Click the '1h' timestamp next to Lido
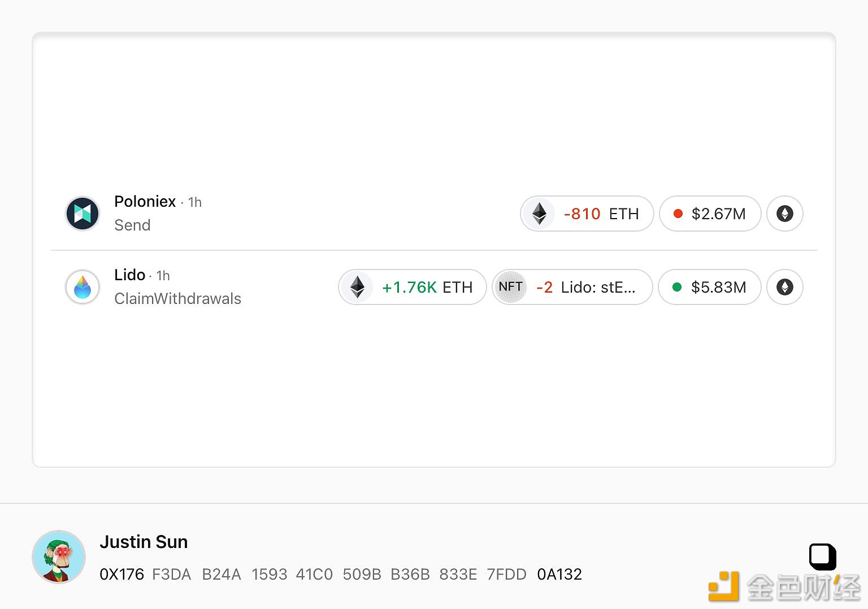This screenshot has width=868, height=609. (163, 276)
